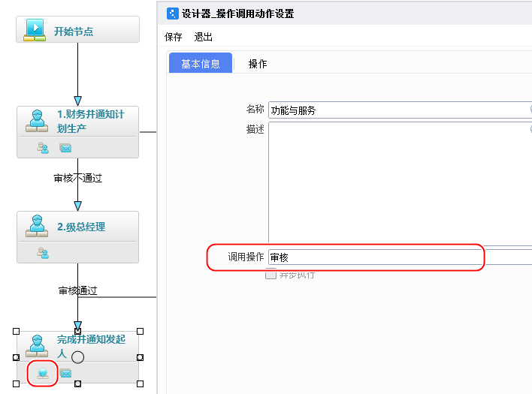Click 退出 to exit the designer
The image size is (532, 394).
(x=204, y=37)
